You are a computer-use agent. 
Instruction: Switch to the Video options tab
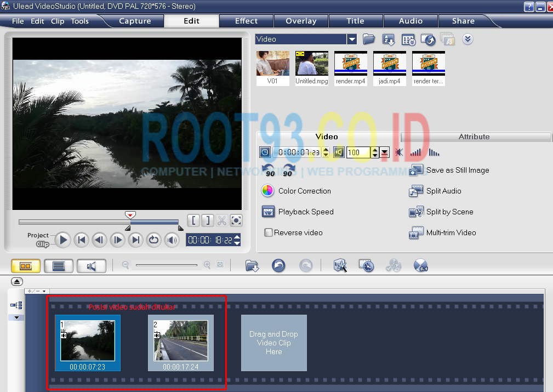coord(327,137)
